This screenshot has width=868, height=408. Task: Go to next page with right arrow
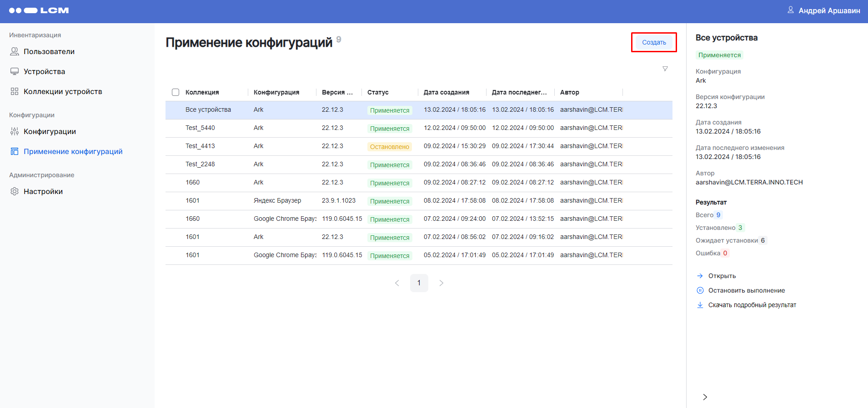click(441, 283)
